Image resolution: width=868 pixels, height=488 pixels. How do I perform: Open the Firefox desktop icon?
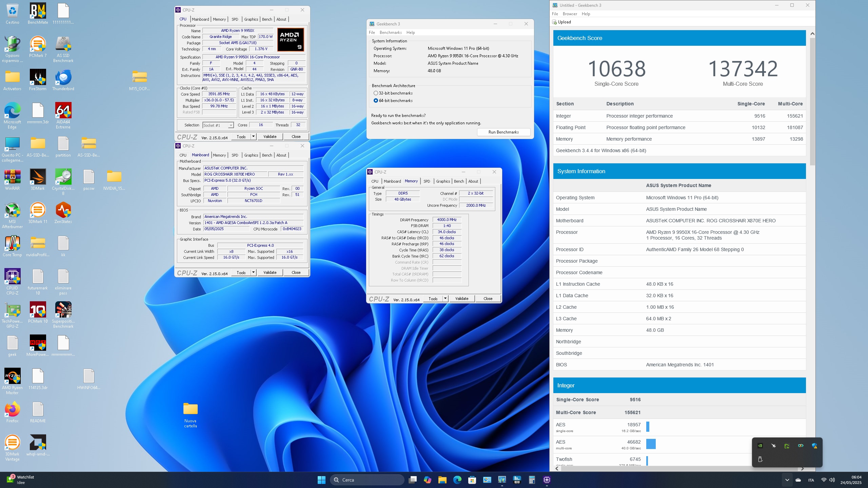pyautogui.click(x=12, y=412)
